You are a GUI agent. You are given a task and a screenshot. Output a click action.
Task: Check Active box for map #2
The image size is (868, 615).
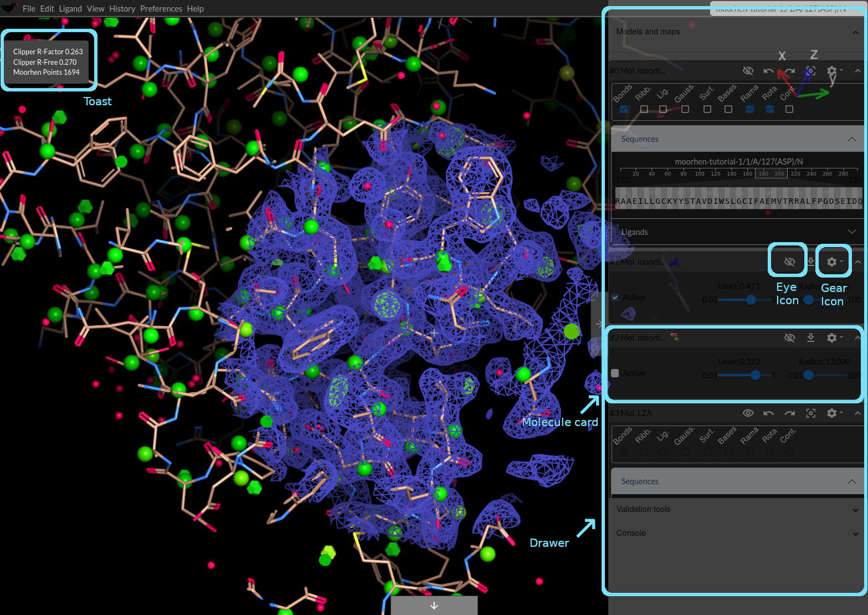tap(615, 373)
